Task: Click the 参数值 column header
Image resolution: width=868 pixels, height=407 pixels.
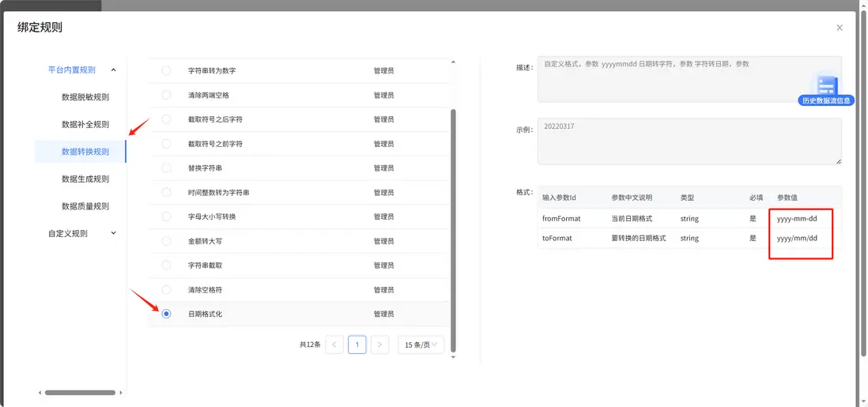Action: (x=787, y=198)
